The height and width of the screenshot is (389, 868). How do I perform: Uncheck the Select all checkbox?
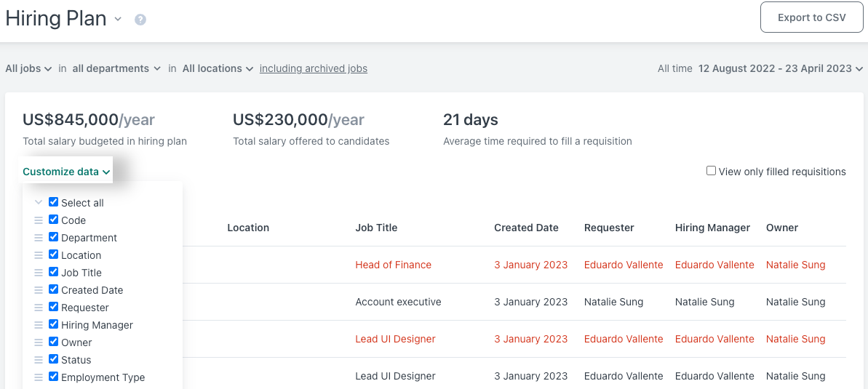click(x=53, y=202)
